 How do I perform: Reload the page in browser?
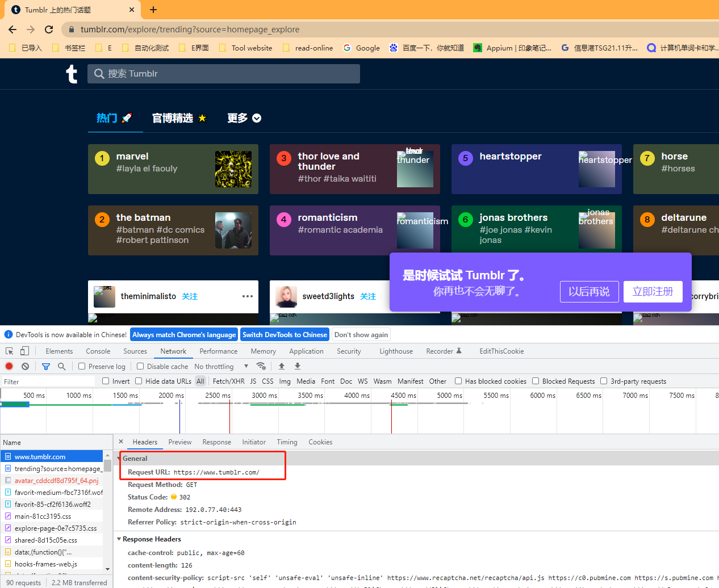coord(49,30)
